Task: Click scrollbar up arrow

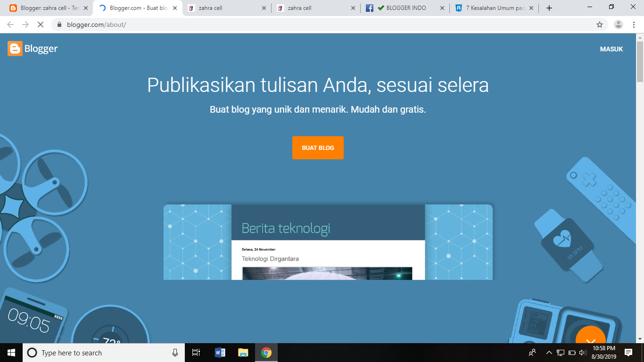Action: pyautogui.click(x=640, y=37)
